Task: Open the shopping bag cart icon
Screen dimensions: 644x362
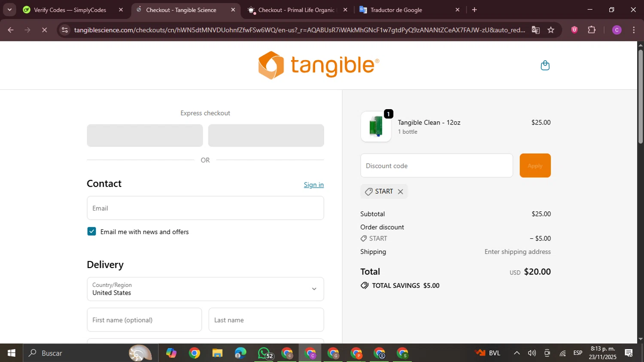Action: click(545, 65)
